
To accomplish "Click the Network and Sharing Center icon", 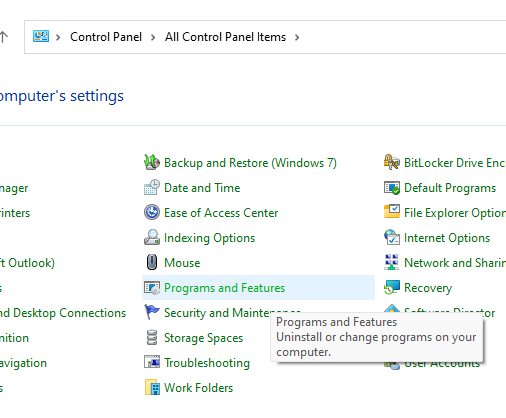I will point(392,262).
